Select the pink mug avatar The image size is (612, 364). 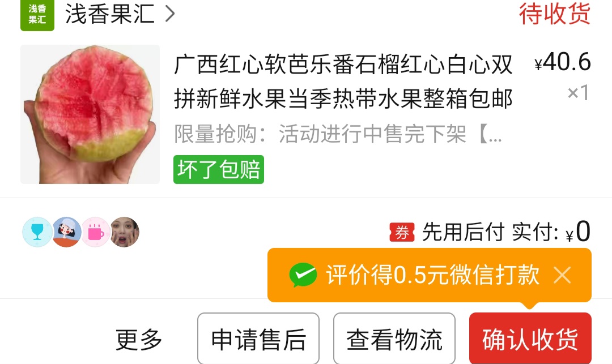tap(96, 232)
